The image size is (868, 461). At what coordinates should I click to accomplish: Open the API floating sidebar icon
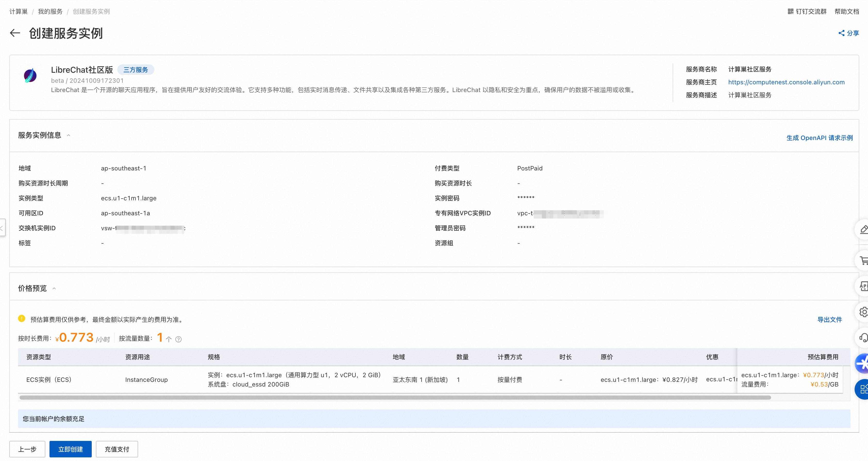(864, 286)
